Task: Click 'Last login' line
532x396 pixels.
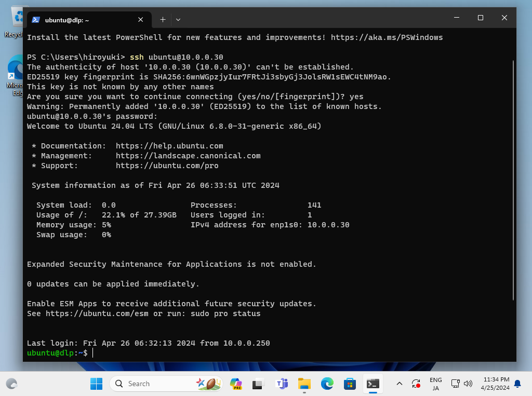Action: (x=148, y=343)
